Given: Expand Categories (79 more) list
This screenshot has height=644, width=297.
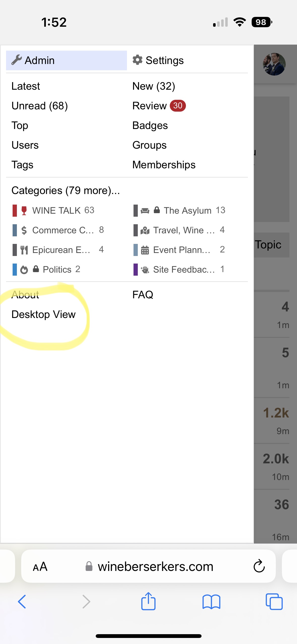Looking at the screenshot, I should point(65,190).
